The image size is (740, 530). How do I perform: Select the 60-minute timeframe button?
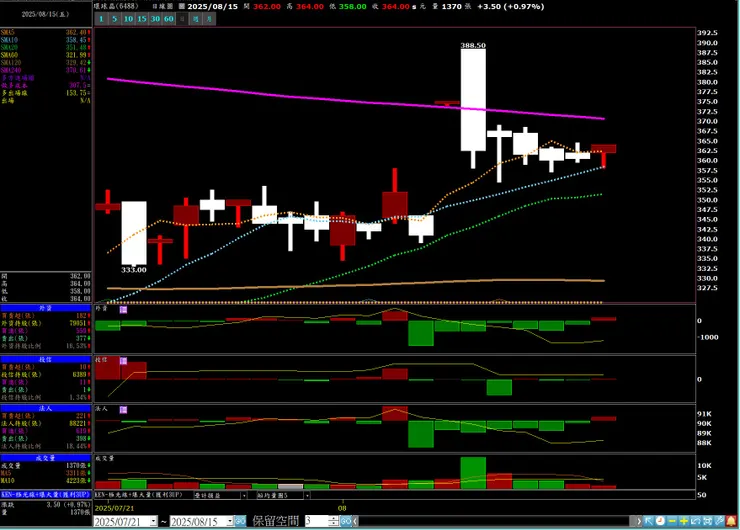coord(169,19)
